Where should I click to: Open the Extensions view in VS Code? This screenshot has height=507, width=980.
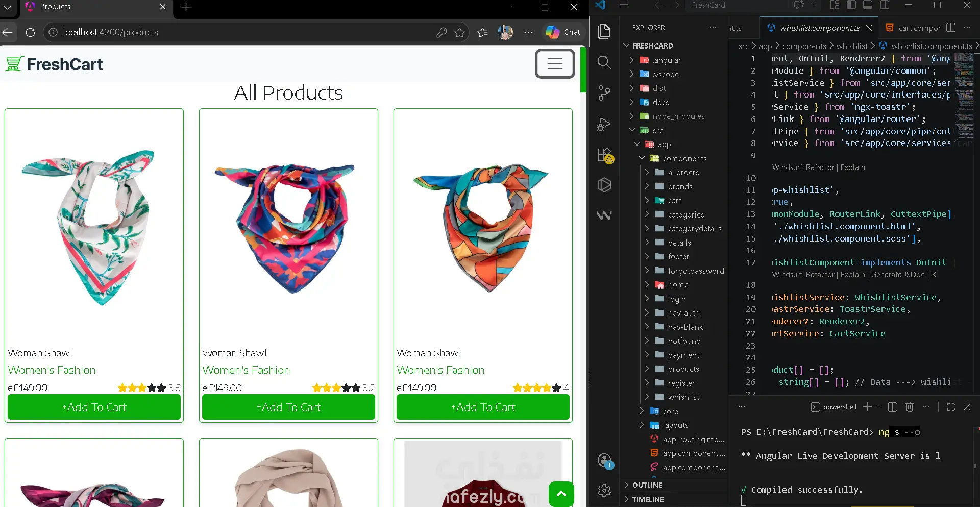click(604, 155)
